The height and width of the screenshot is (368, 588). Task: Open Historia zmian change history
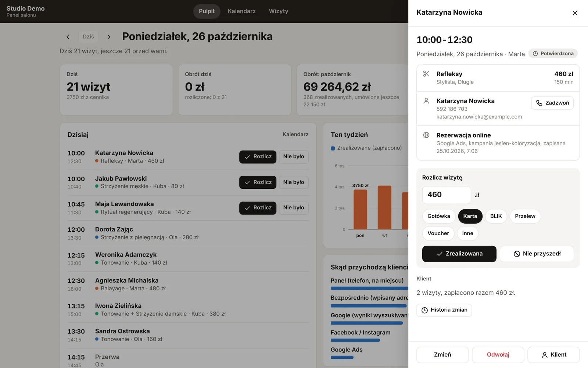[x=444, y=310]
